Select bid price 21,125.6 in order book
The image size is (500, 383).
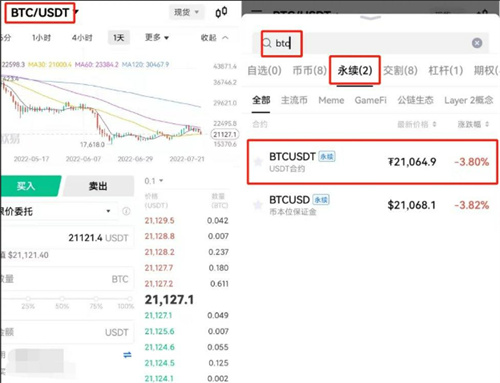(x=159, y=331)
